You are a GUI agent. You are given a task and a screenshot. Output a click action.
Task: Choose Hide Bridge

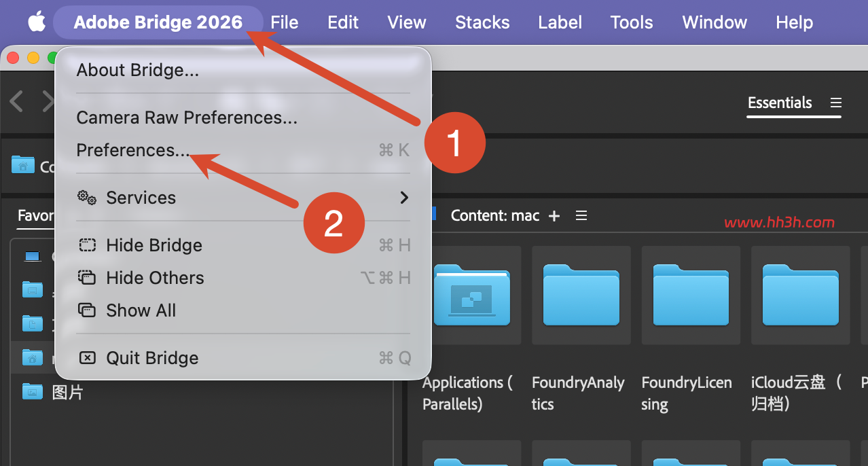coord(243,245)
